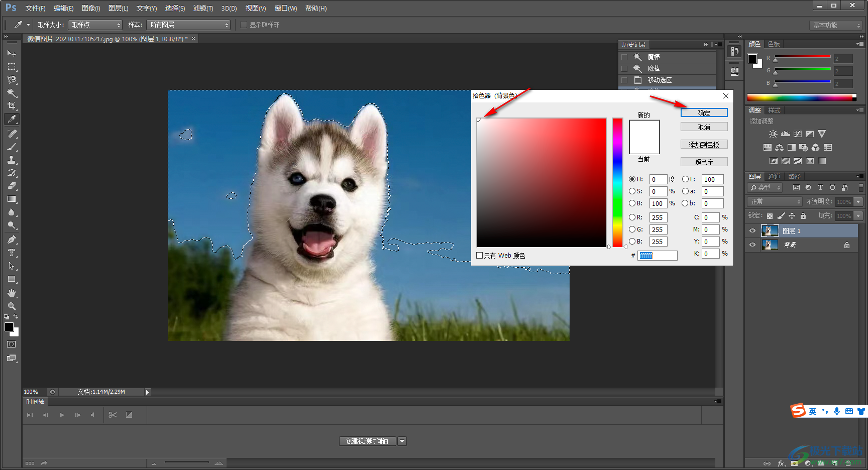Hide layer '图层 1' with eye icon

coord(752,231)
